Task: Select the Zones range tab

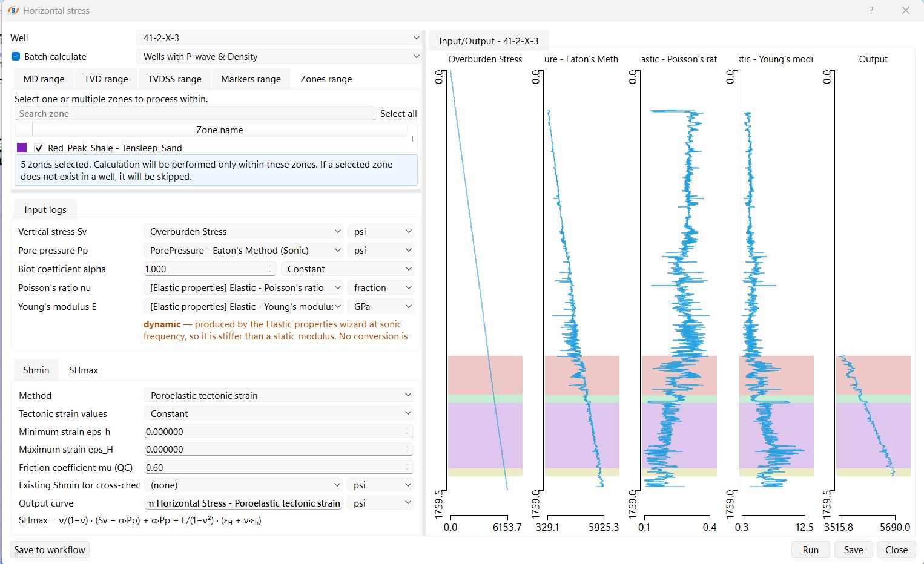Action: coord(326,79)
